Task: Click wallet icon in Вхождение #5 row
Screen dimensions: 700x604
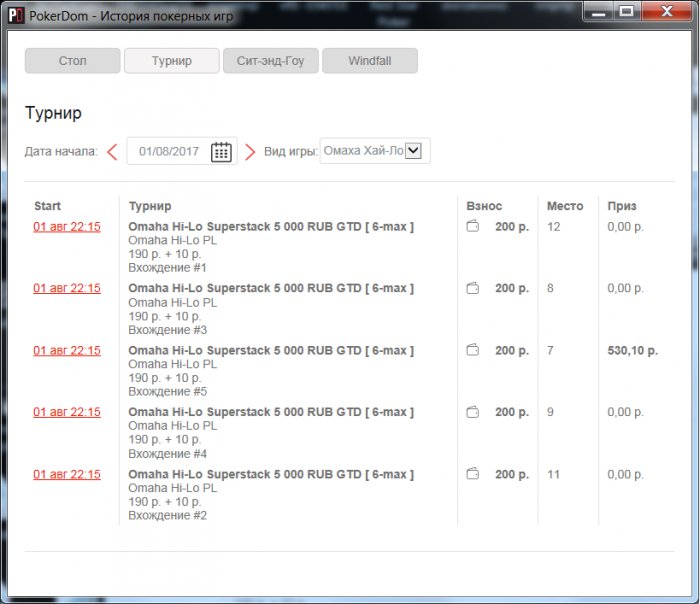Action: pyautogui.click(x=473, y=350)
